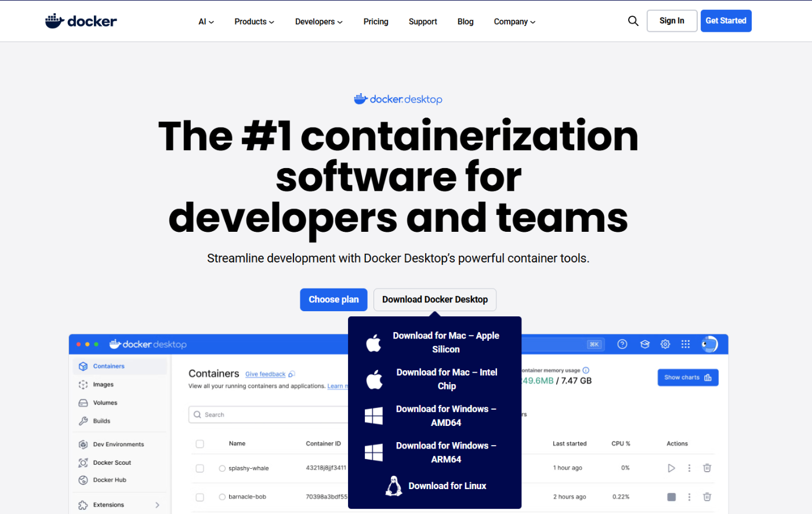Open the site search magnifier icon
The width and height of the screenshot is (812, 514).
[633, 21]
